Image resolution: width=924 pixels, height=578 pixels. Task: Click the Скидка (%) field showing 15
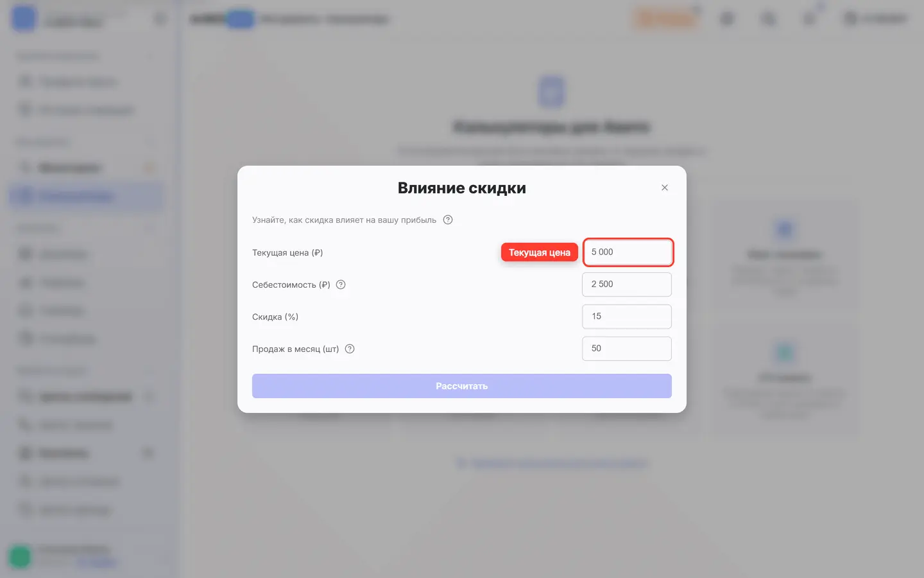(627, 317)
